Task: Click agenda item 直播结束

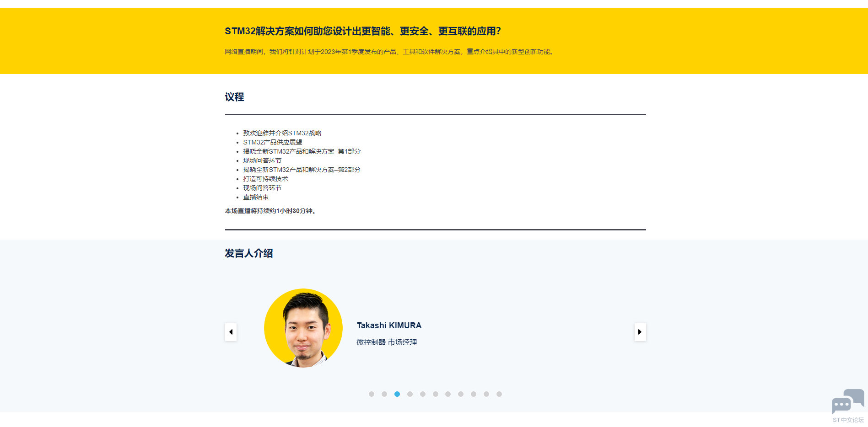Action: click(x=256, y=197)
